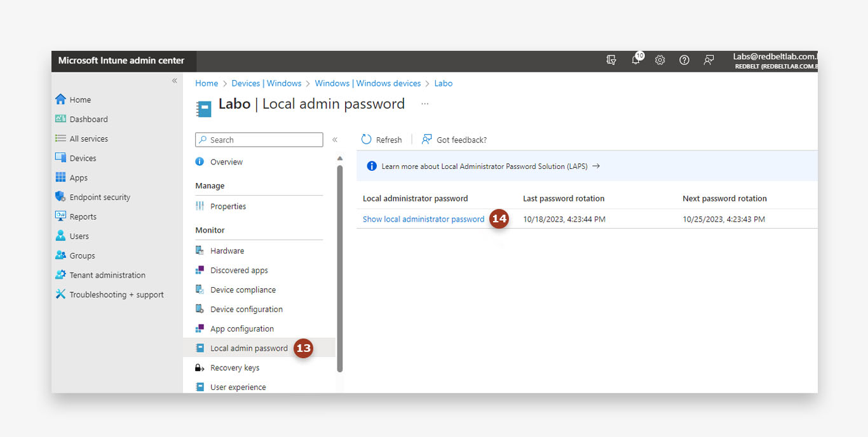The height and width of the screenshot is (437, 868).
Task: Click the Device compliance icon
Action: pos(200,290)
